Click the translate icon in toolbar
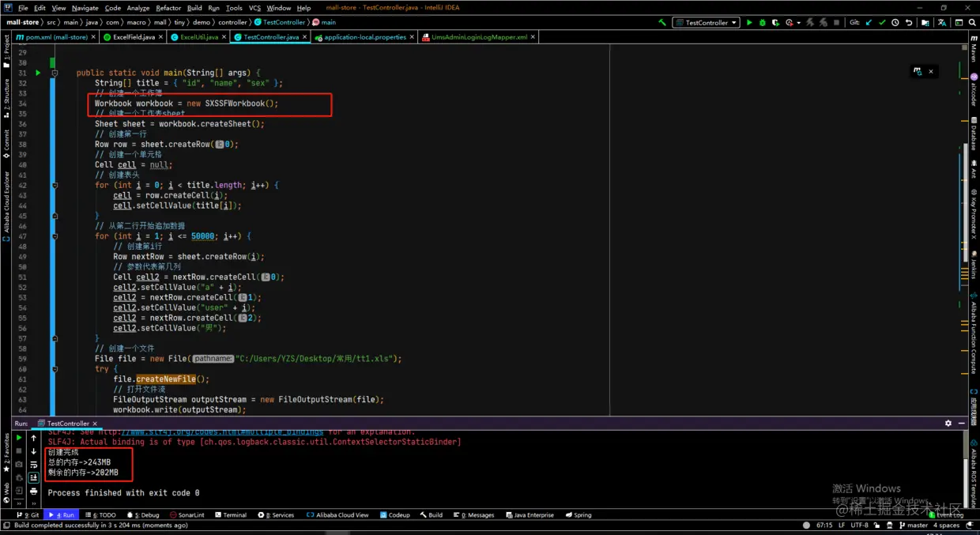The width and height of the screenshot is (980, 535). tap(941, 22)
